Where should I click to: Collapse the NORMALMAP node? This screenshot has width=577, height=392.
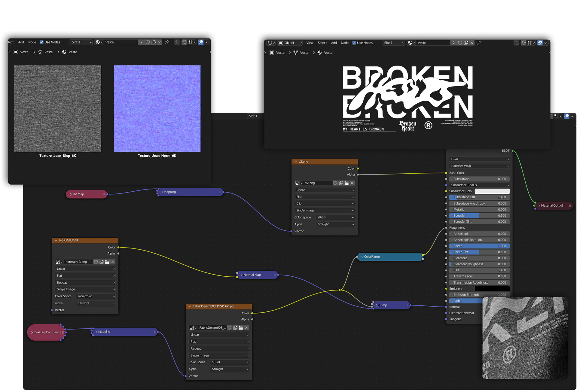coord(56,240)
